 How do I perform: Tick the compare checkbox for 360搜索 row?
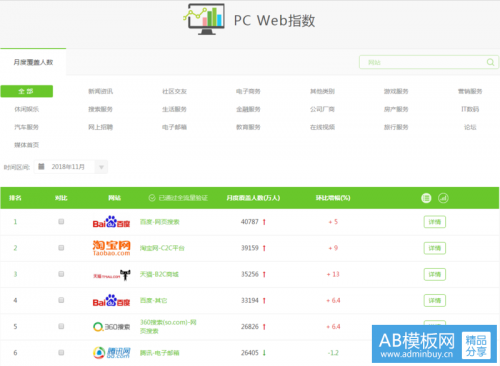coord(61,326)
